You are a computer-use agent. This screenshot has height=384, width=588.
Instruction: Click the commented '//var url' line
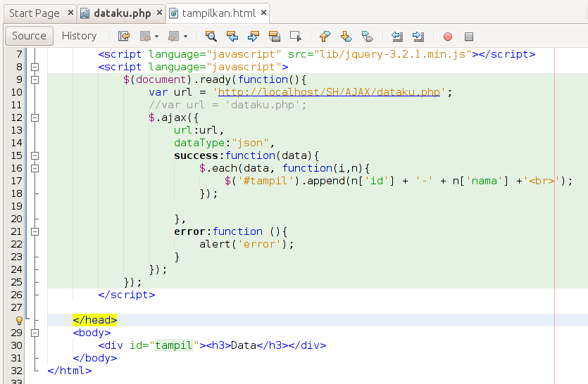(227, 105)
